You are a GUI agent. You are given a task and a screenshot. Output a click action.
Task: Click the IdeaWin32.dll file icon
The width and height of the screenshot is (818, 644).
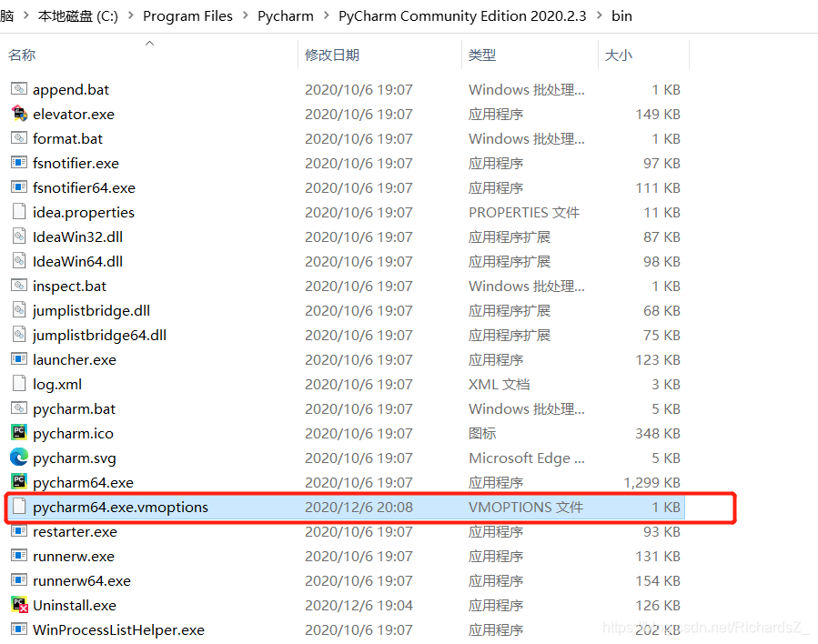(19, 236)
